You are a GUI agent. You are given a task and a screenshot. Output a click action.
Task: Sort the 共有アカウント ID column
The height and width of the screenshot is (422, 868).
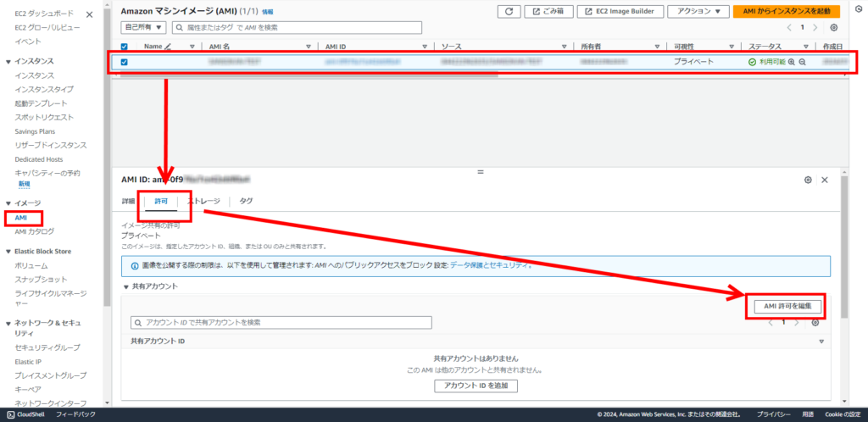(x=821, y=341)
